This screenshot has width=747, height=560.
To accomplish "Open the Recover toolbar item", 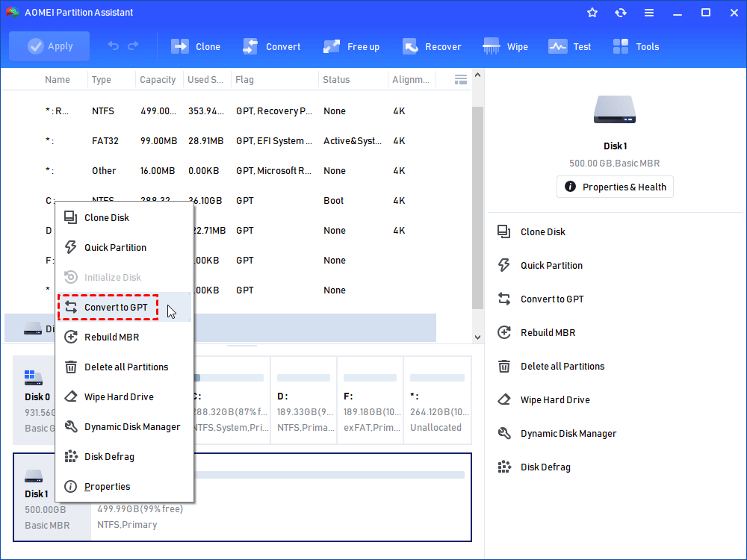I will pyautogui.click(x=432, y=46).
